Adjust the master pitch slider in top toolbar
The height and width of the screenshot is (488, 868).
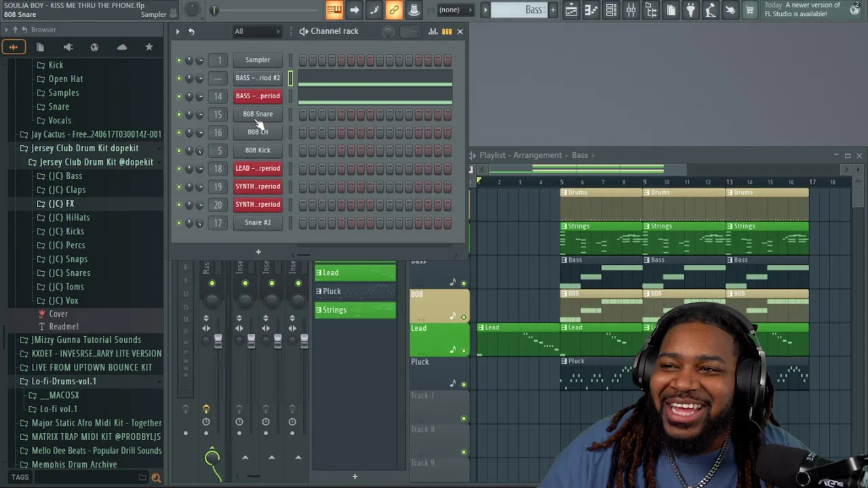tap(214, 9)
